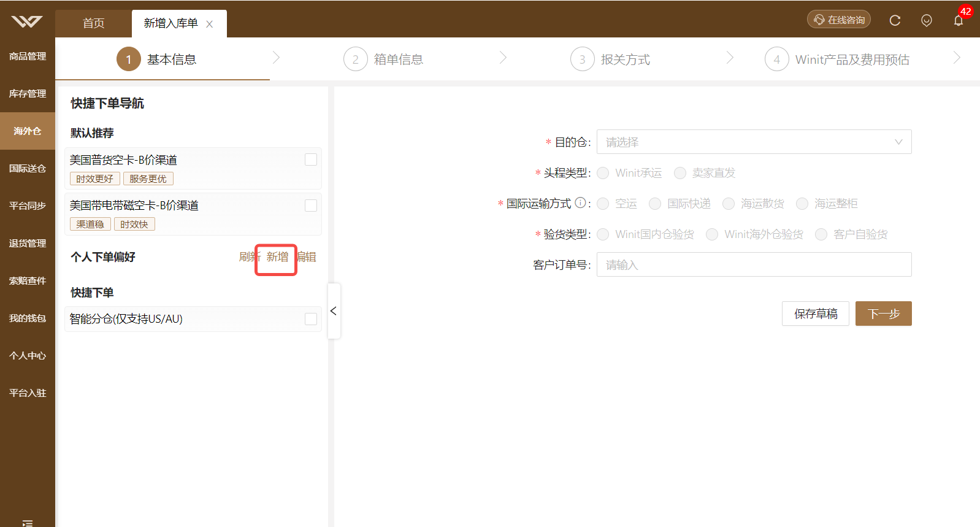Open 商品管理 in sidebar
This screenshot has width=980, height=527.
pos(28,56)
